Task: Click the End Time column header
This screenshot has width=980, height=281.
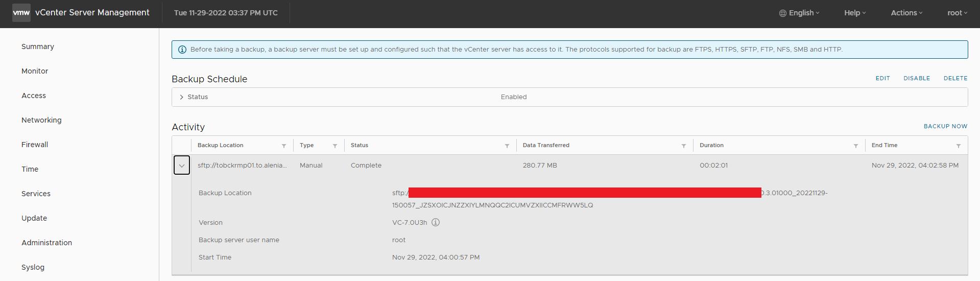Action: (x=885, y=146)
